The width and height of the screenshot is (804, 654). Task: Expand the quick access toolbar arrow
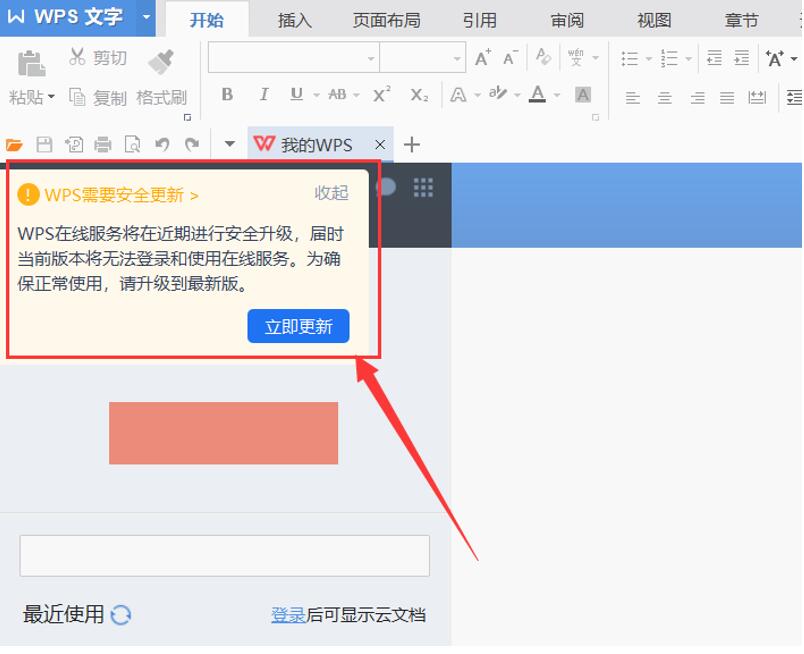coord(230,144)
